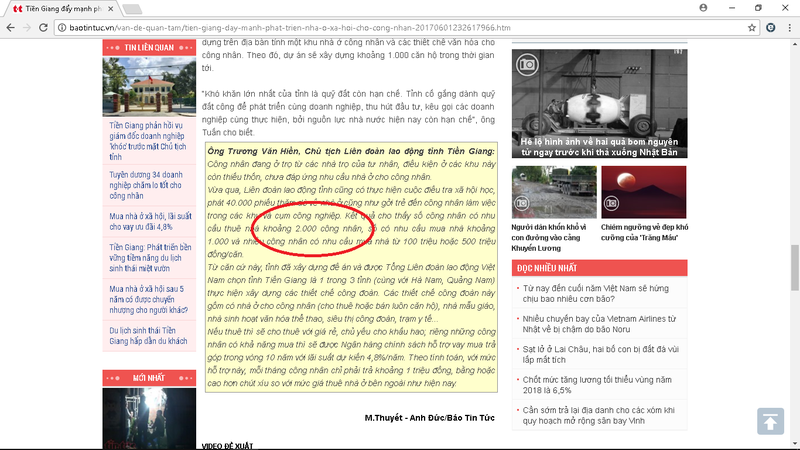Open 'Chiêm ngưỡng vẻ đẹp khó cưỡng' link
The height and width of the screenshot is (450, 800).
point(644,232)
